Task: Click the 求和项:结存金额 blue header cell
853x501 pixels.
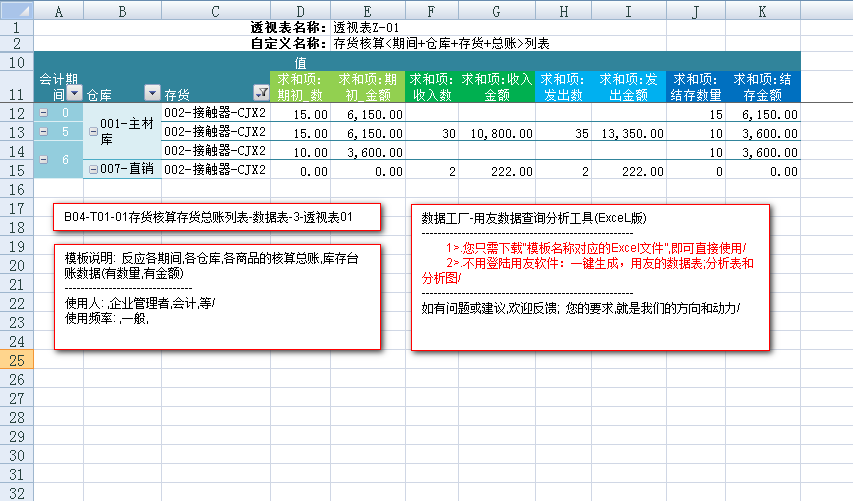Action: [764, 86]
